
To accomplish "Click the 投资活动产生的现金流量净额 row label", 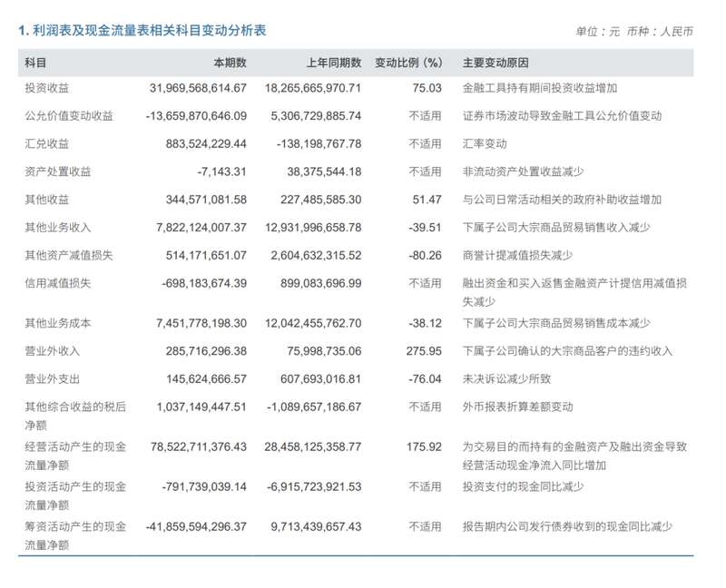I will pyautogui.click(x=75, y=495).
